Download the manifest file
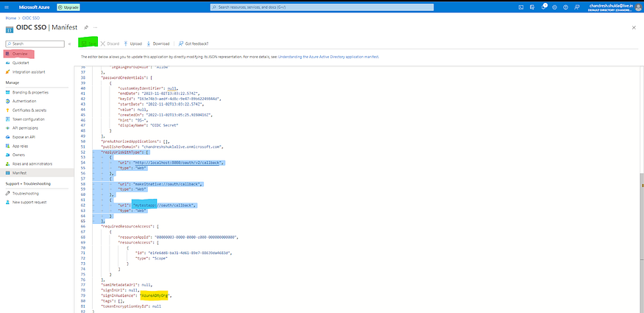This screenshot has height=313, width=644. point(158,43)
